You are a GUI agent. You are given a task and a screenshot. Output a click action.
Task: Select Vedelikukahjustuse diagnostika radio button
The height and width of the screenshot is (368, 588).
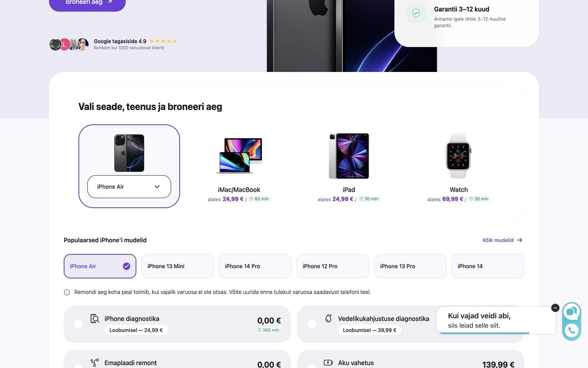(x=312, y=324)
